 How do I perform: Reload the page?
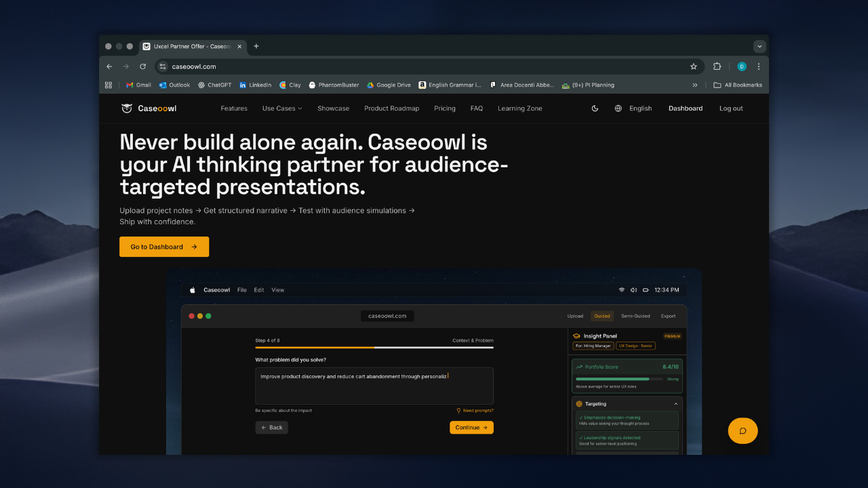click(142, 66)
